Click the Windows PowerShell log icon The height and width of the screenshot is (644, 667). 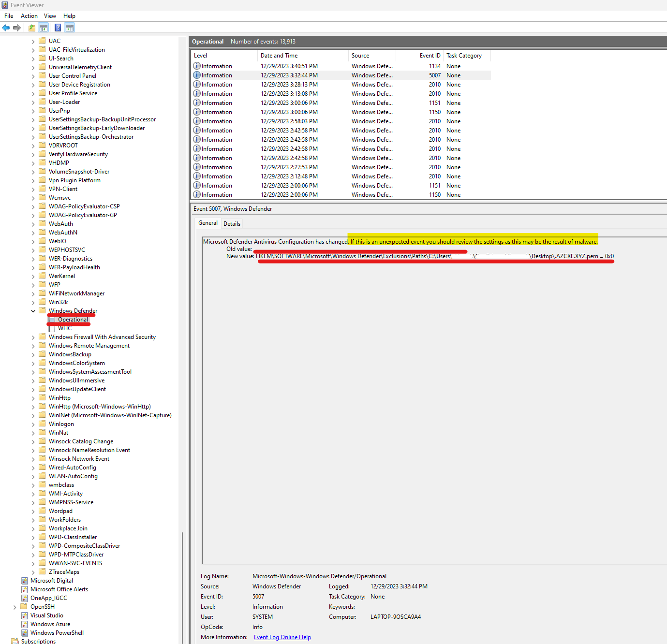point(24,633)
